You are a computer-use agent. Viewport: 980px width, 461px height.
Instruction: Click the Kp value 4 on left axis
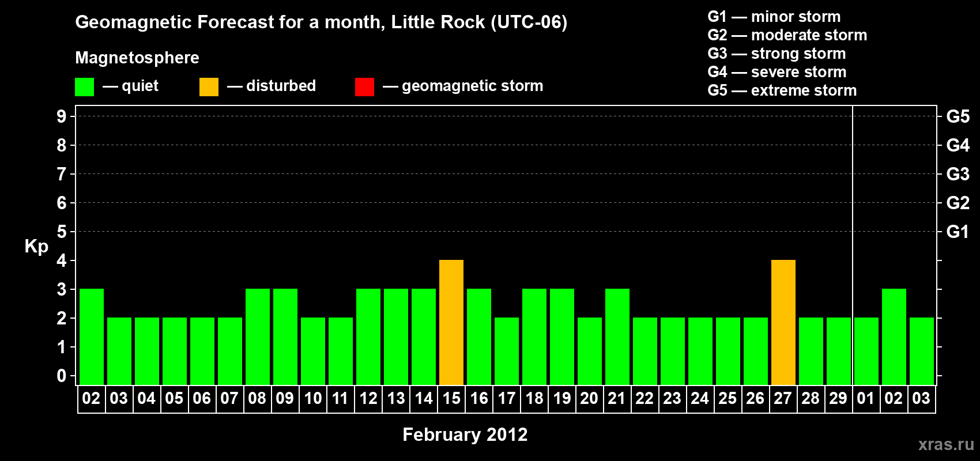[x=62, y=260]
